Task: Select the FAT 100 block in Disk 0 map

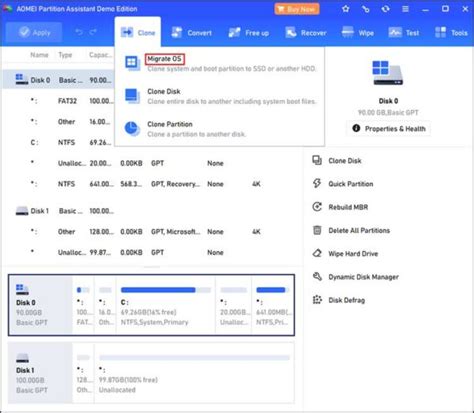Action: pyautogui.click(x=83, y=305)
